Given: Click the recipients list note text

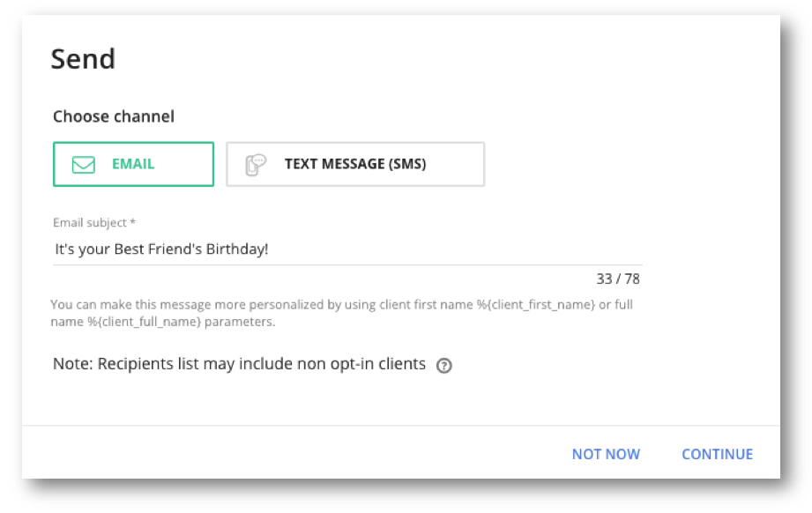Looking at the screenshot, I should point(239,364).
